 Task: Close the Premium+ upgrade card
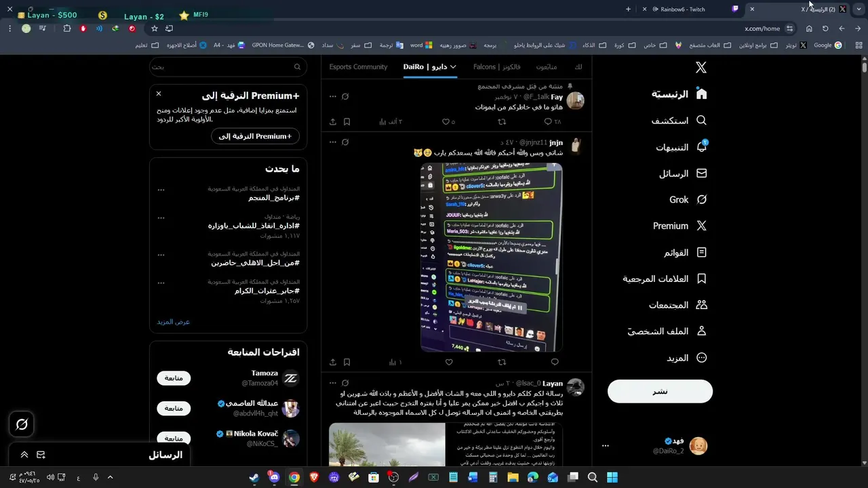pyautogui.click(x=159, y=94)
